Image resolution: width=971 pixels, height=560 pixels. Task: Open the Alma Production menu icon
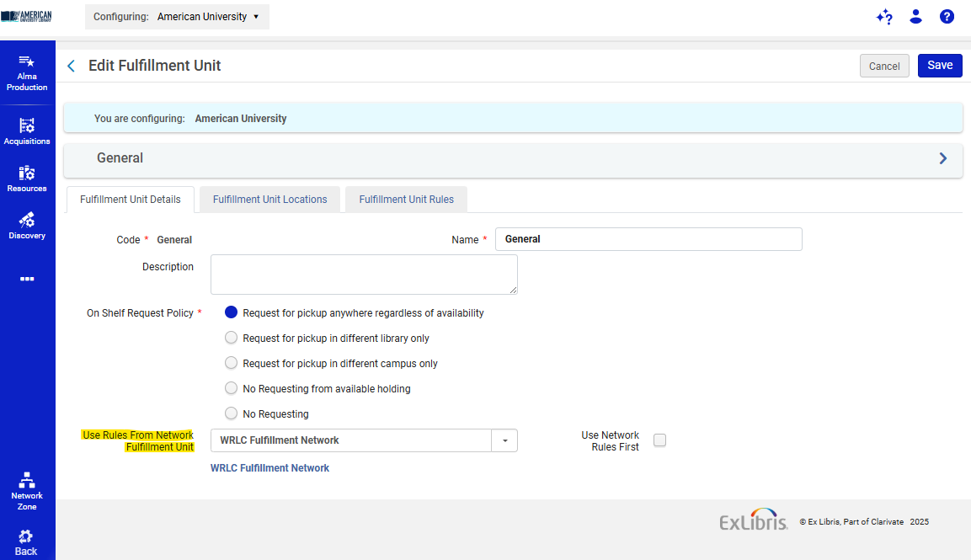point(27,61)
